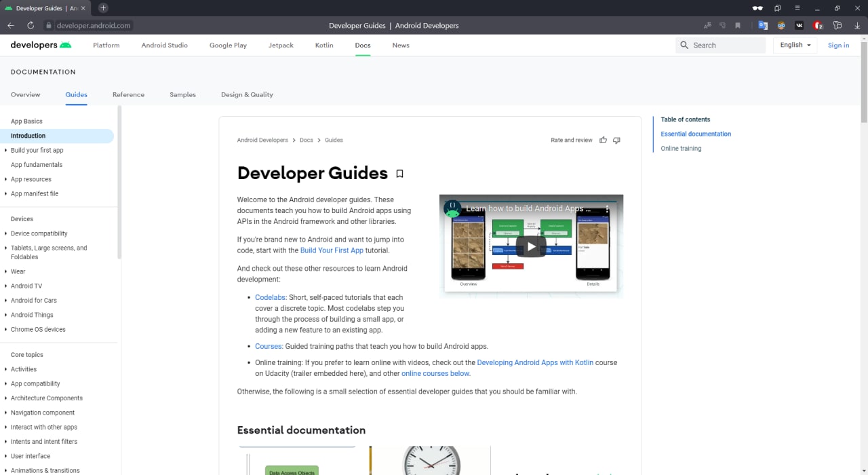Expand Android for Cars section

(5, 300)
